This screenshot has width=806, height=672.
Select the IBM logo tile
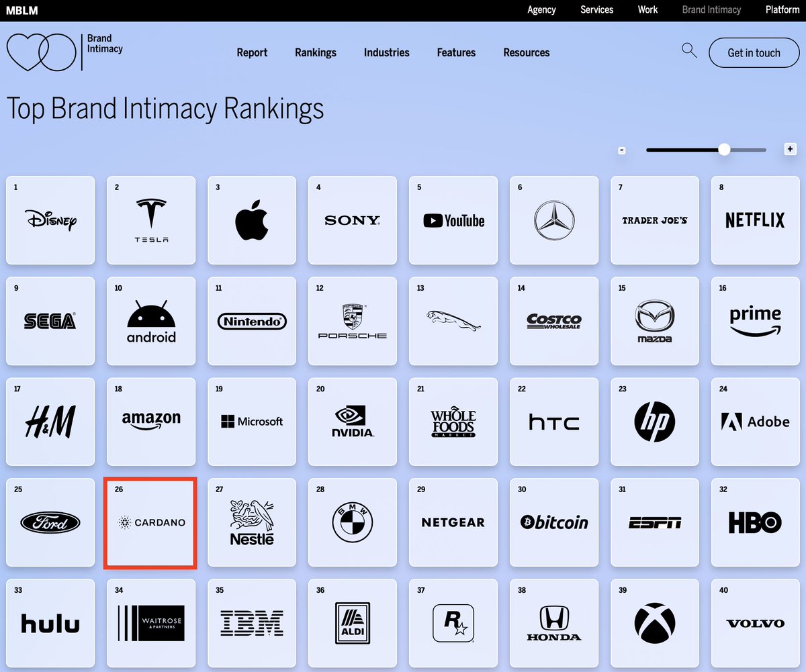(x=252, y=623)
